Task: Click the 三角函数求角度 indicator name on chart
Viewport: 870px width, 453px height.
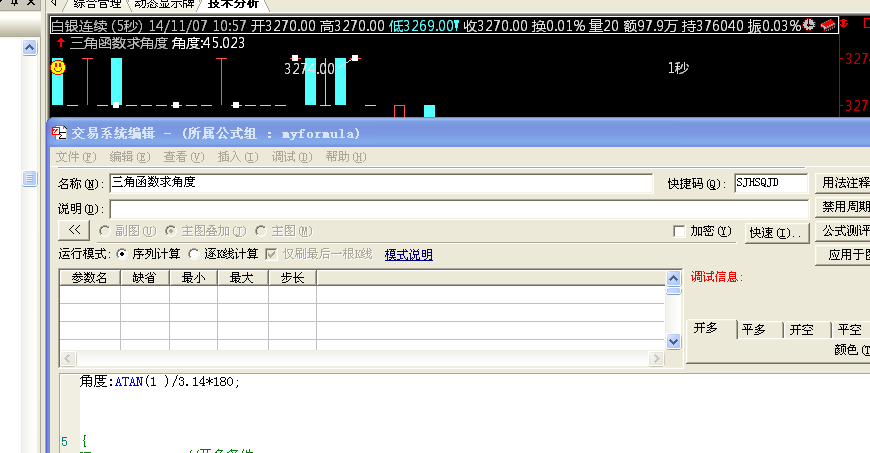Action: pyautogui.click(x=119, y=43)
